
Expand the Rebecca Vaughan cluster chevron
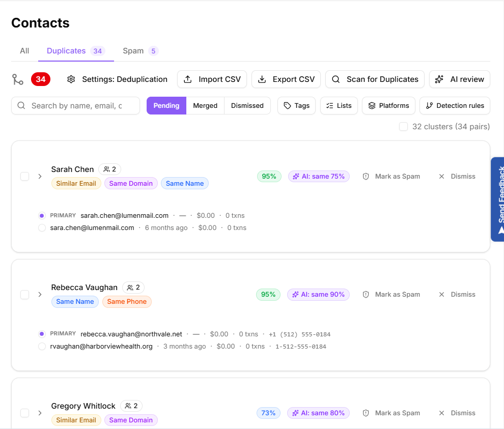point(40,295)
